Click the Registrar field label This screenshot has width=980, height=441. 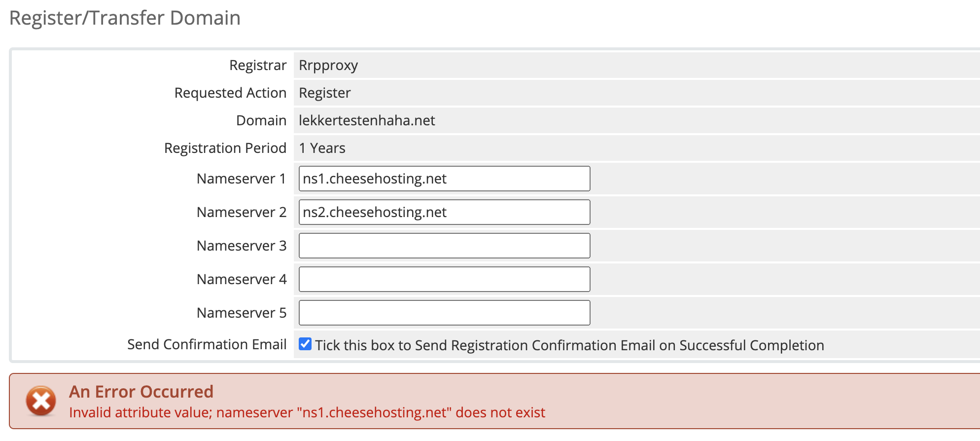[x=257, y=65]
